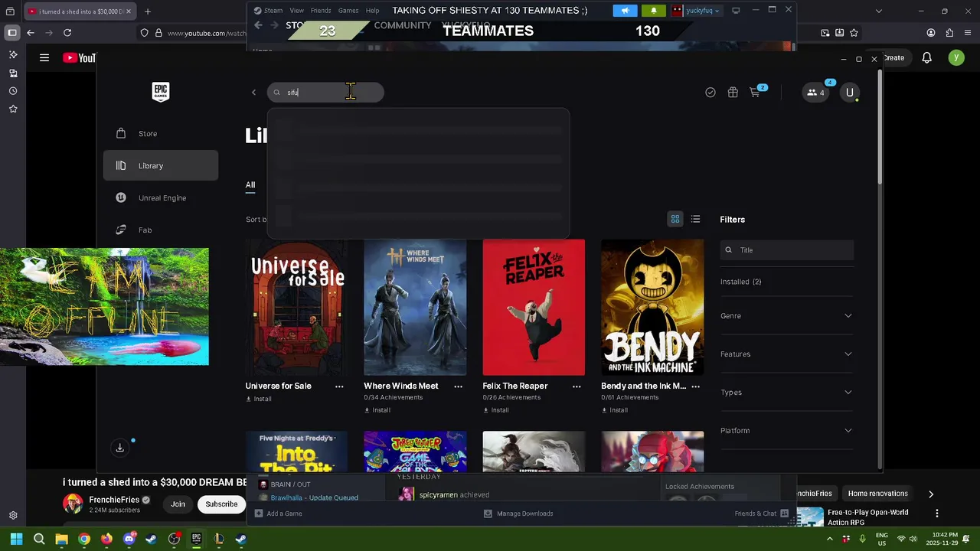Click the next arrow on YouTube chips
This screenshot has height=551, width=980.
[x=931, y=494]
